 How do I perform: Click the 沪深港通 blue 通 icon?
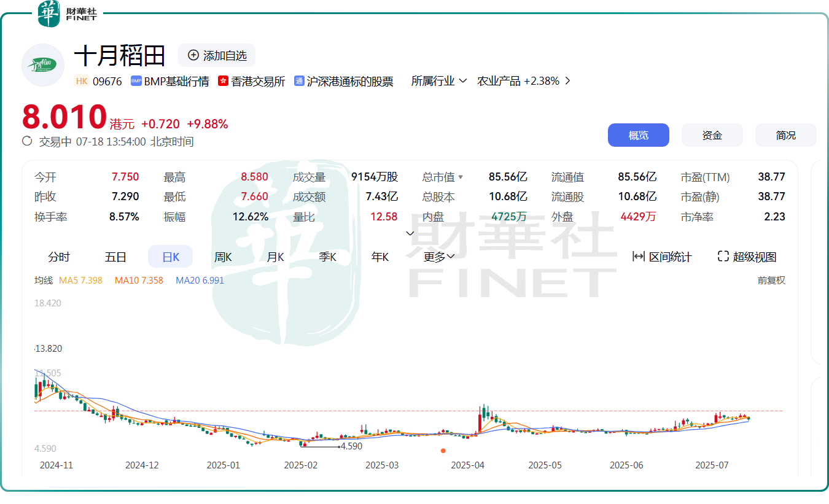point(300,81)
